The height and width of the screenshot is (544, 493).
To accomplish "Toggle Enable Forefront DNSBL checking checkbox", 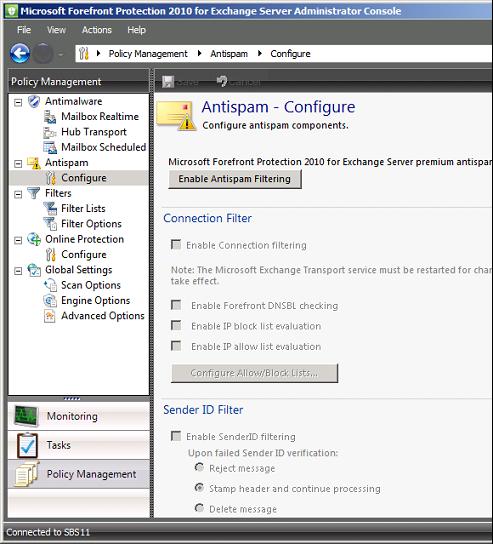I will tap(176, 305).
